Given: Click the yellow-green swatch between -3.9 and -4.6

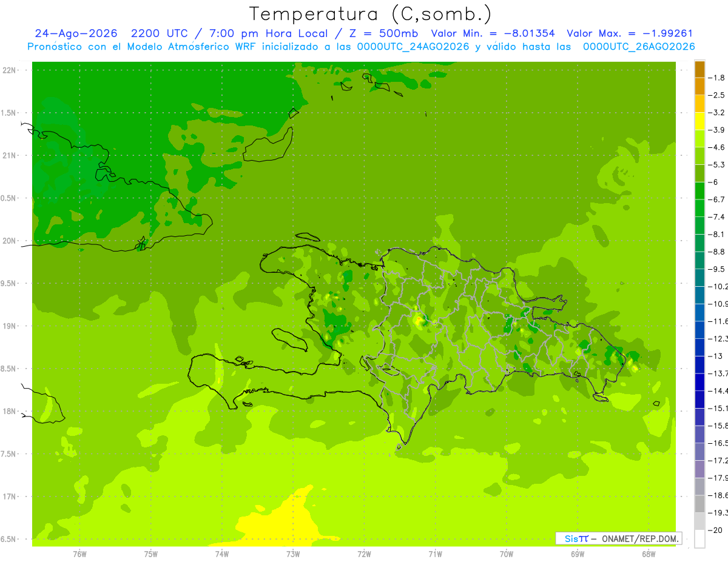Looking at the screenshot, I should (x=699, y=139).
